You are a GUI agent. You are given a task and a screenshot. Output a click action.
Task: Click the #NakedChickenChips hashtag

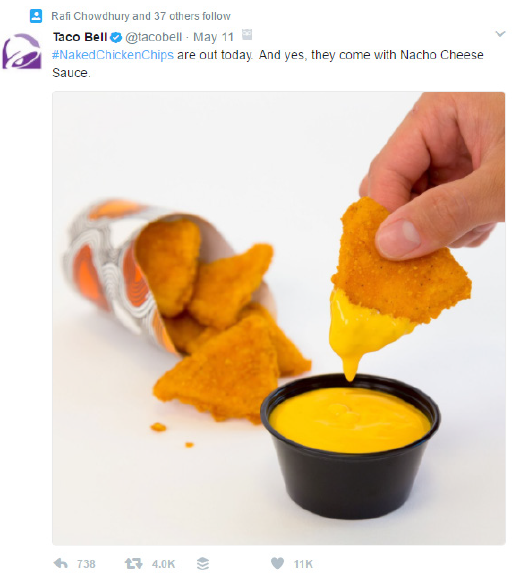(x=113, y=55)
